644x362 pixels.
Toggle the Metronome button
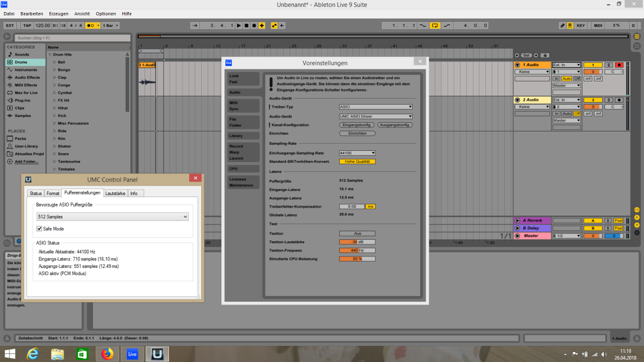93,25
